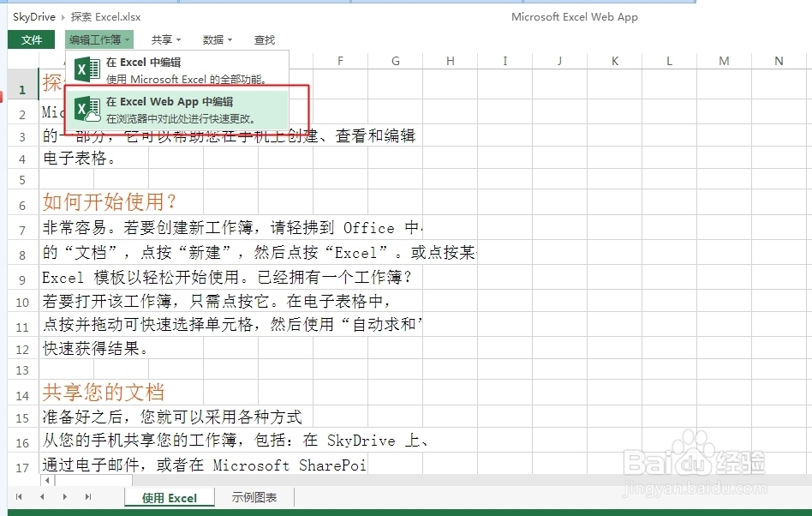Go to SkyDrive breadcrumb link
The image size is (812, 516).
tap(34, 17)
